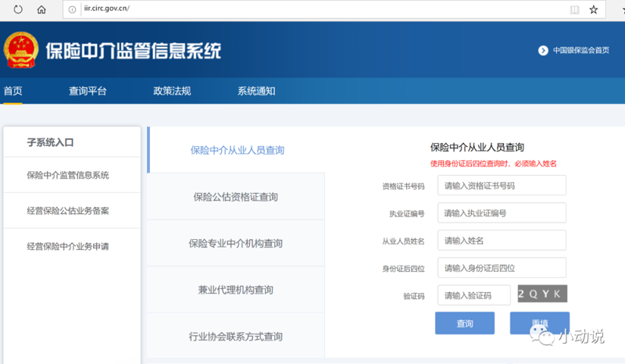Open reading view with the book icon

point(574,9)
